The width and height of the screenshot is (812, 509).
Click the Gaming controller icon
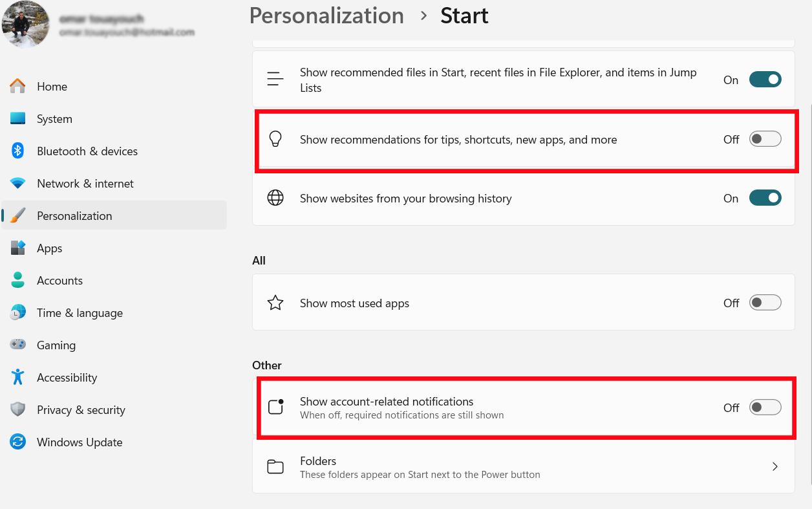click(x=18, y=345)
